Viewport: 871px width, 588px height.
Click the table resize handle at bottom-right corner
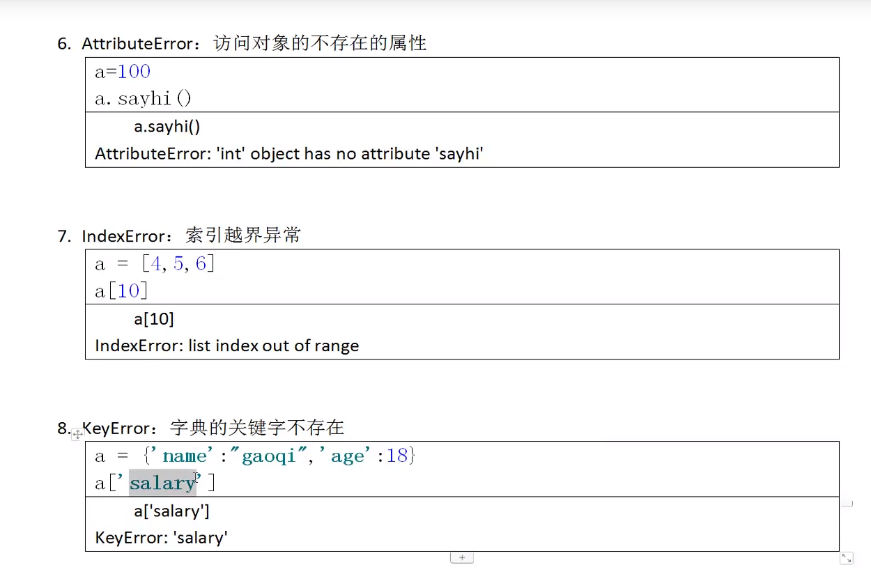tap(846, 558)
